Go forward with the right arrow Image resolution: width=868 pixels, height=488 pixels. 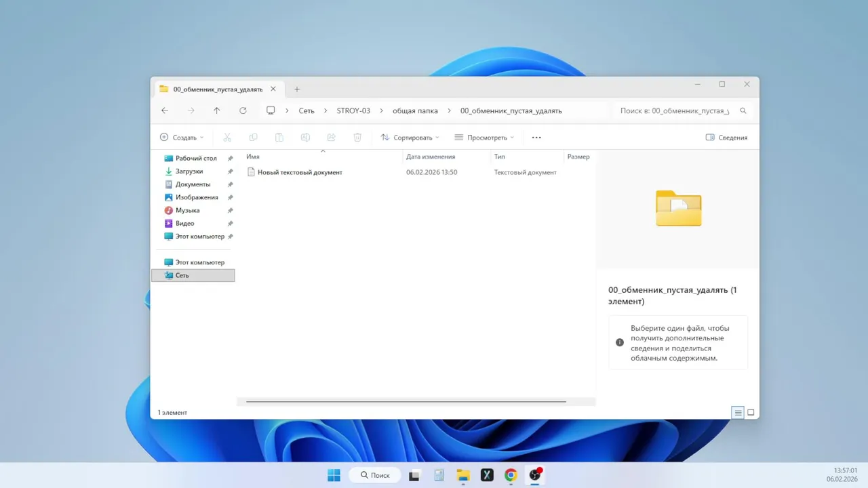point(191,110)
